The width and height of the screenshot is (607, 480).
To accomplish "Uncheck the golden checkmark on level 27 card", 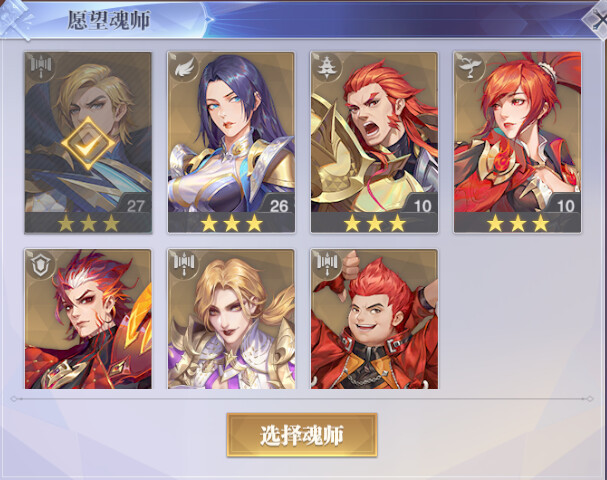I will 88,144.
